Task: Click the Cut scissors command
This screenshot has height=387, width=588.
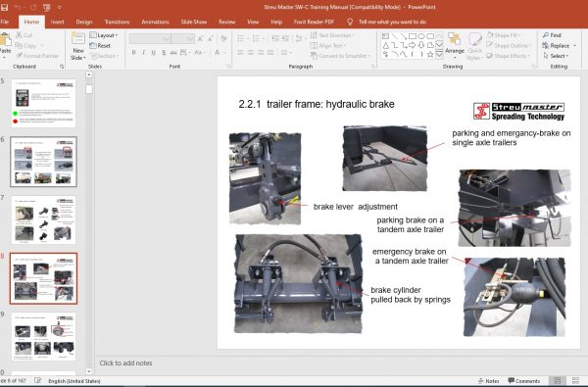Action: point(24,35)
